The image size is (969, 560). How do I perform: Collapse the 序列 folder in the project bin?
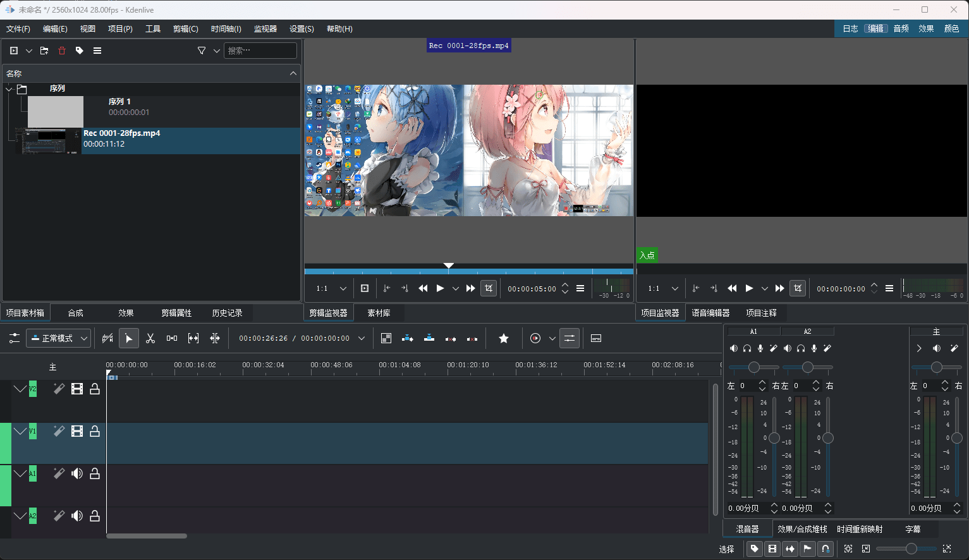click(9, 88)
